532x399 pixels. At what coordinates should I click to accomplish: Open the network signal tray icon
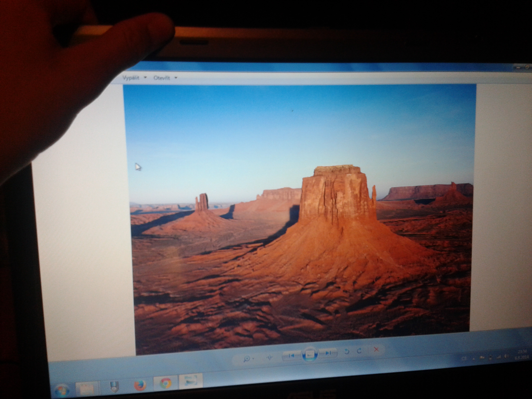498,357
